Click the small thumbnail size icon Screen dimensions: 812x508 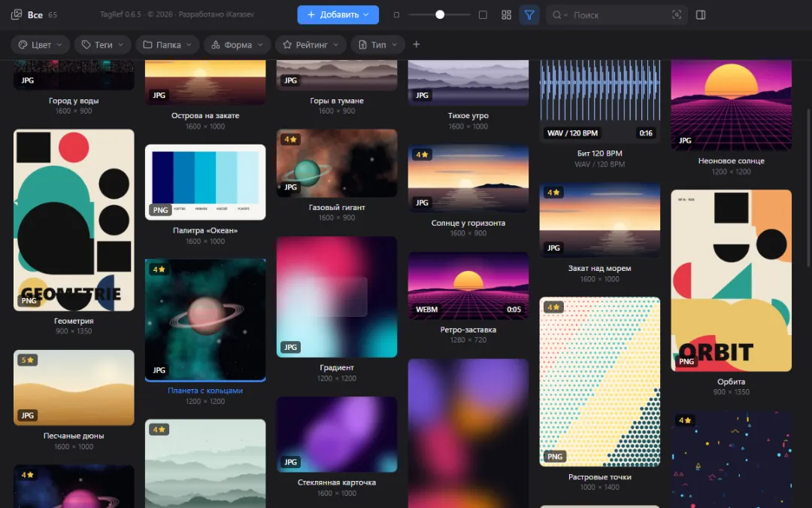click(x=397, y=15)
